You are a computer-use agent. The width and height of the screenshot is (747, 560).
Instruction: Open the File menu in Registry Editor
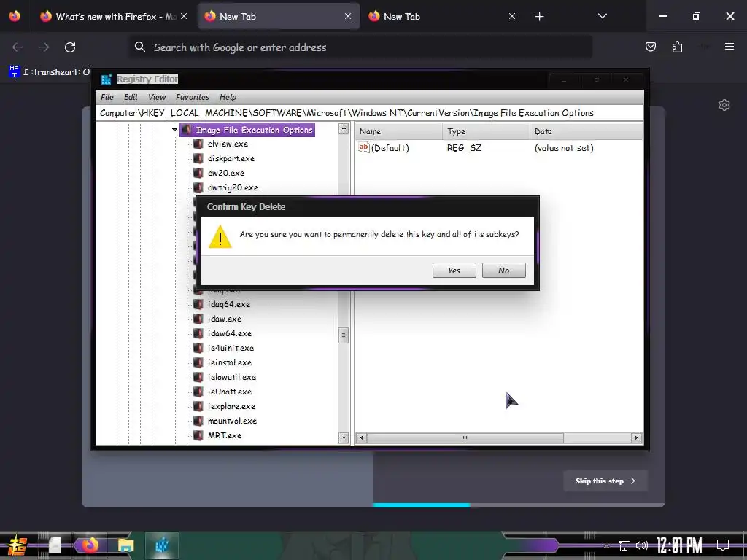[107, 97]
